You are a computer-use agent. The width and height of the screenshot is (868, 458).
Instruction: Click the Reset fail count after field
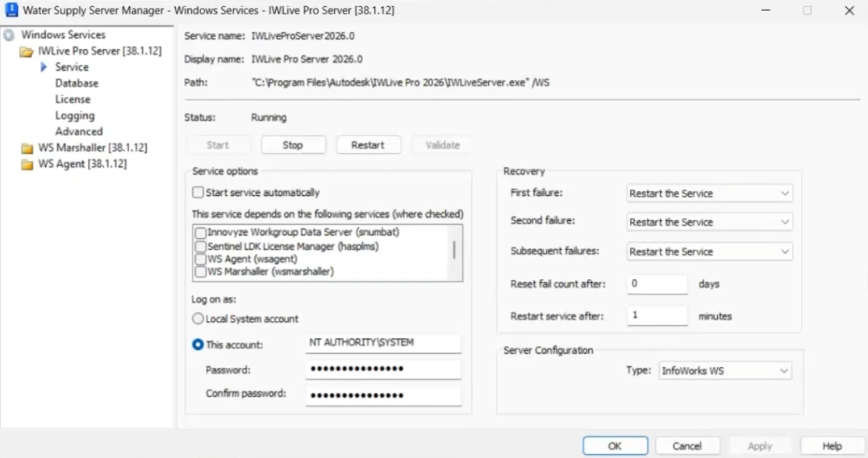657,284
